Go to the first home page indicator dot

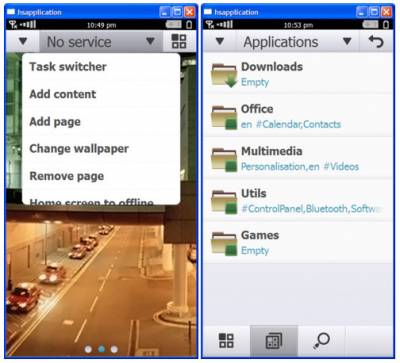point(88,349)
